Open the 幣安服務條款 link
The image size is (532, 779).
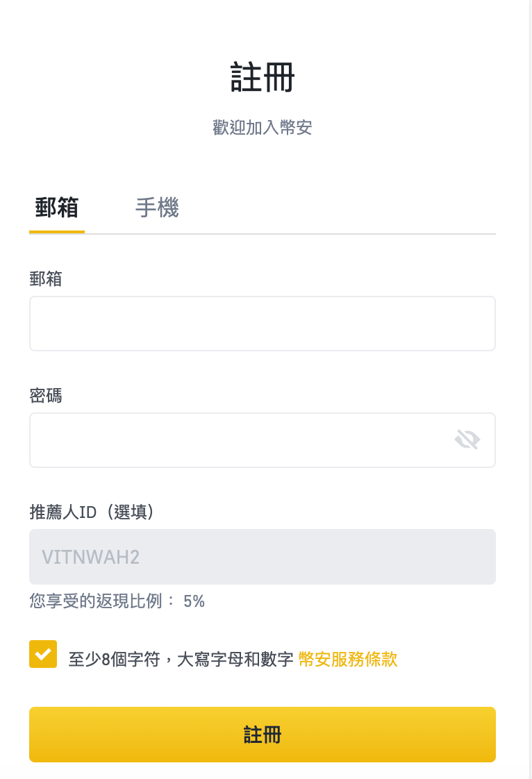click(x=348, y=660)
